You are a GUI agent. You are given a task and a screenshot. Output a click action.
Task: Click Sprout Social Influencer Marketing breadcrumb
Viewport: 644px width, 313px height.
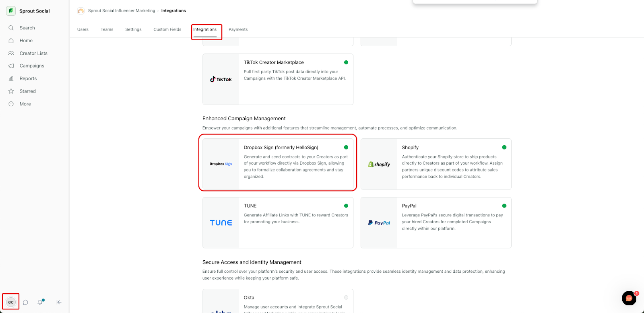[122, 11]
